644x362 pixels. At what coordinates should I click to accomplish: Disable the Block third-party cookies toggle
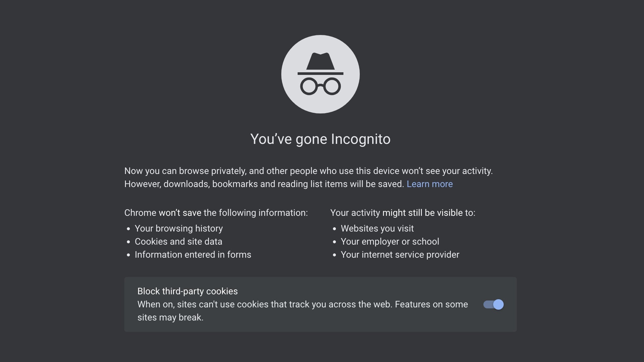point(494,304)
